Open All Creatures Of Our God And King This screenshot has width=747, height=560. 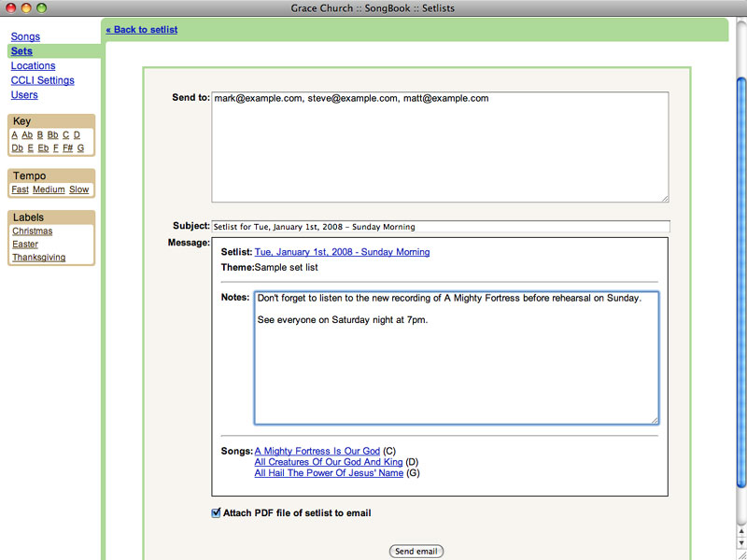[329, 462]
